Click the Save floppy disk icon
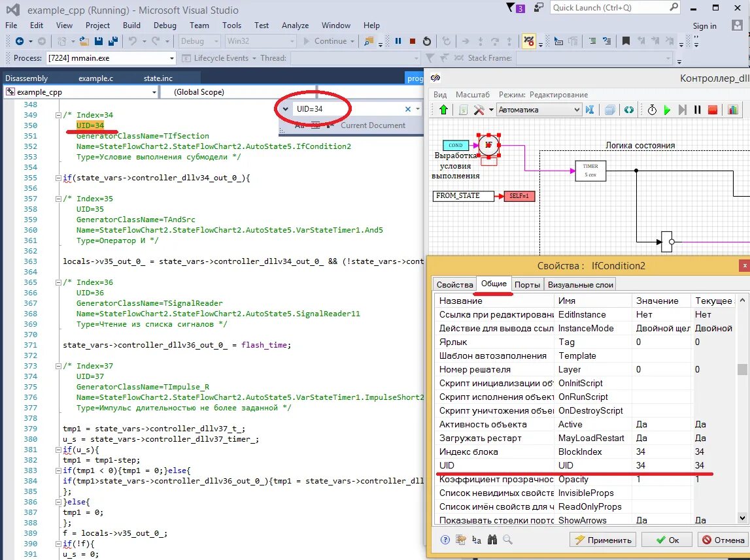The width and height of the screenshot is (750, 560). tap(99, 41)
